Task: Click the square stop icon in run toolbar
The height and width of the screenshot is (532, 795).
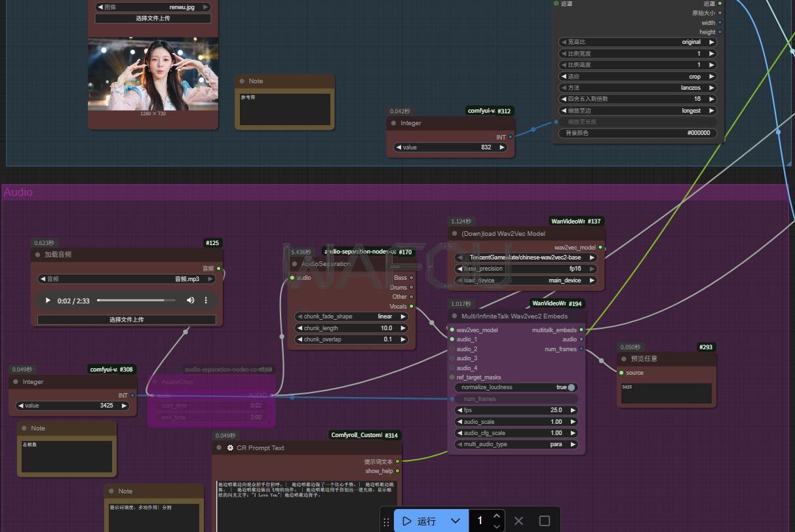Action: coord(544,521)
